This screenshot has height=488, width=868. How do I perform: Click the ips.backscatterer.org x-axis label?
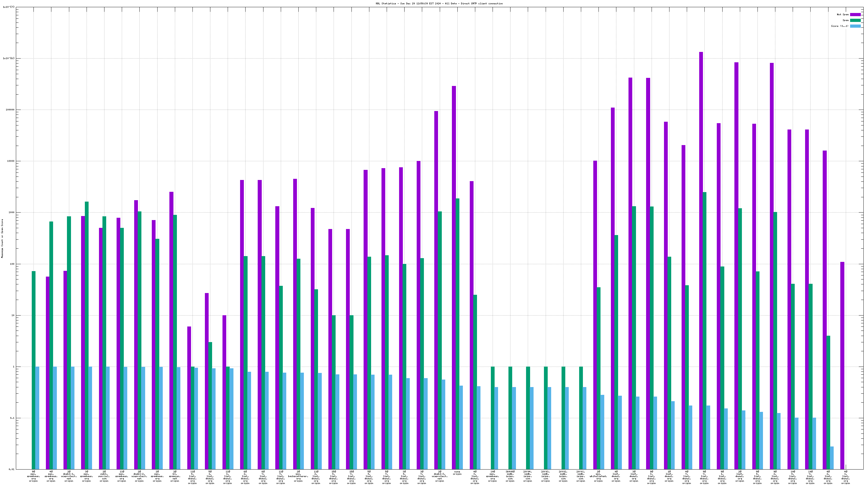pyautogui.click(x=298, y=476)
